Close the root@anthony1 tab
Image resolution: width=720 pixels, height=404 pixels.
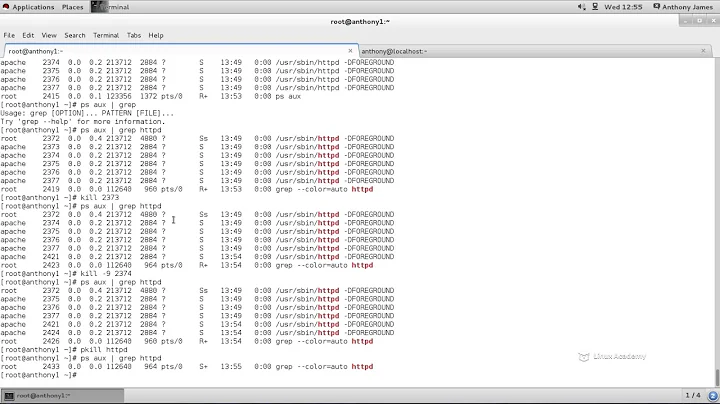tap(350, 51)
